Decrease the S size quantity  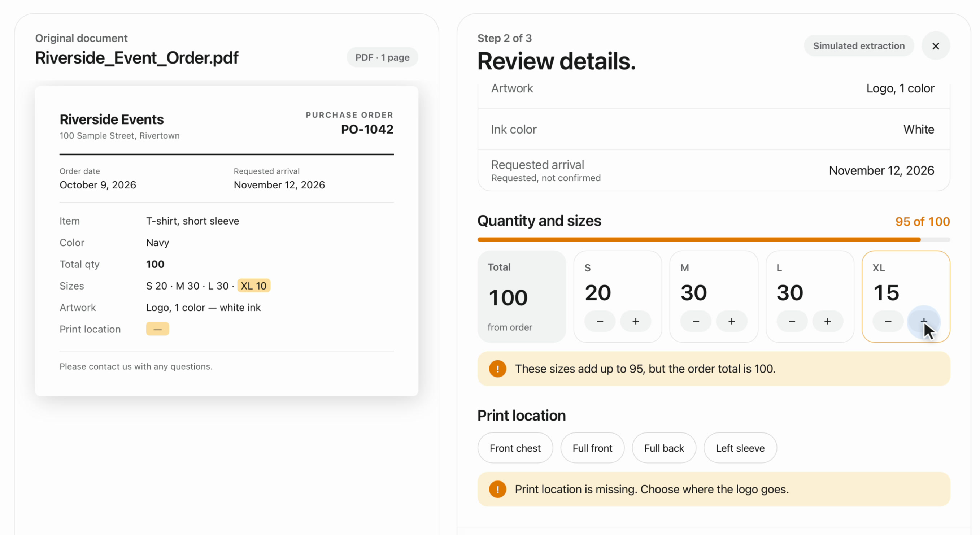(600, 321)
